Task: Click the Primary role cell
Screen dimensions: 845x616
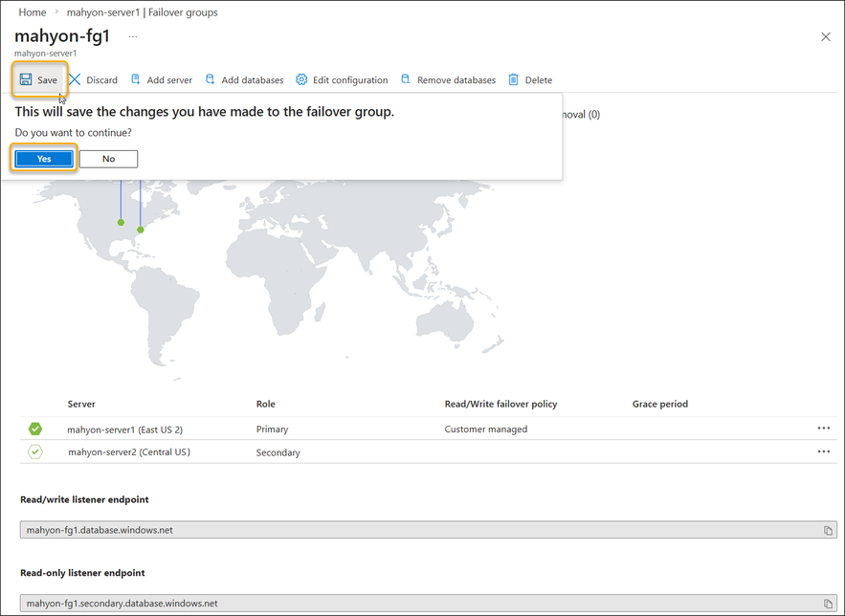Action: point(272,429)
